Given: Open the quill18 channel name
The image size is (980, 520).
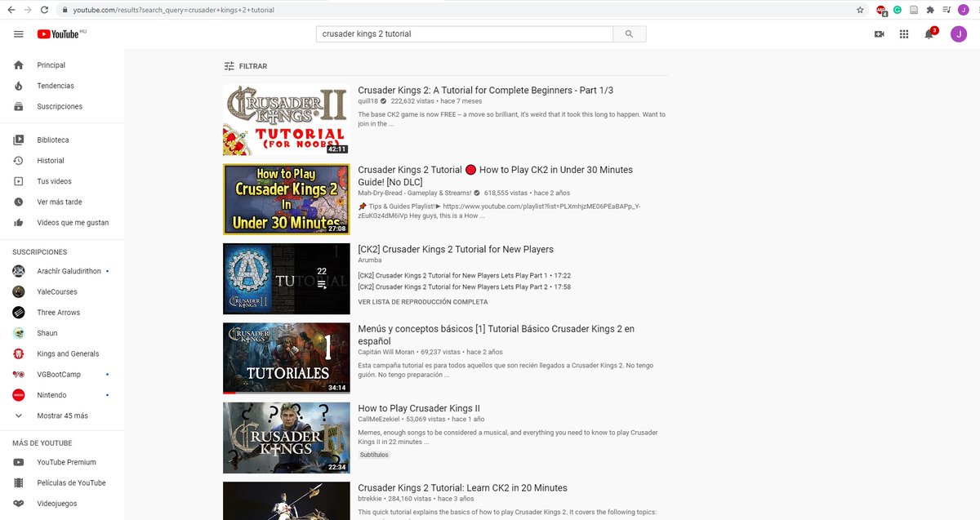Looking at the screenshot, I should (x=369, y=101).
